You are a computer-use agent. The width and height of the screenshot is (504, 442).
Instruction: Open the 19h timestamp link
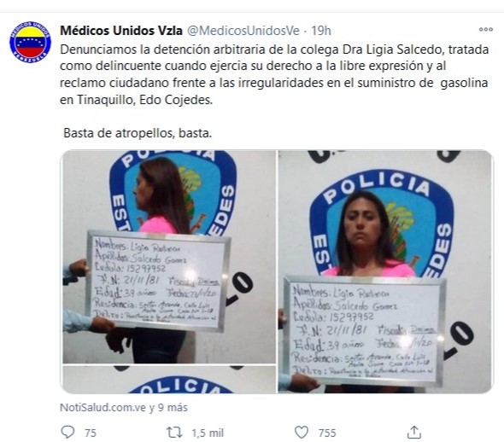[x=321, y=31]
